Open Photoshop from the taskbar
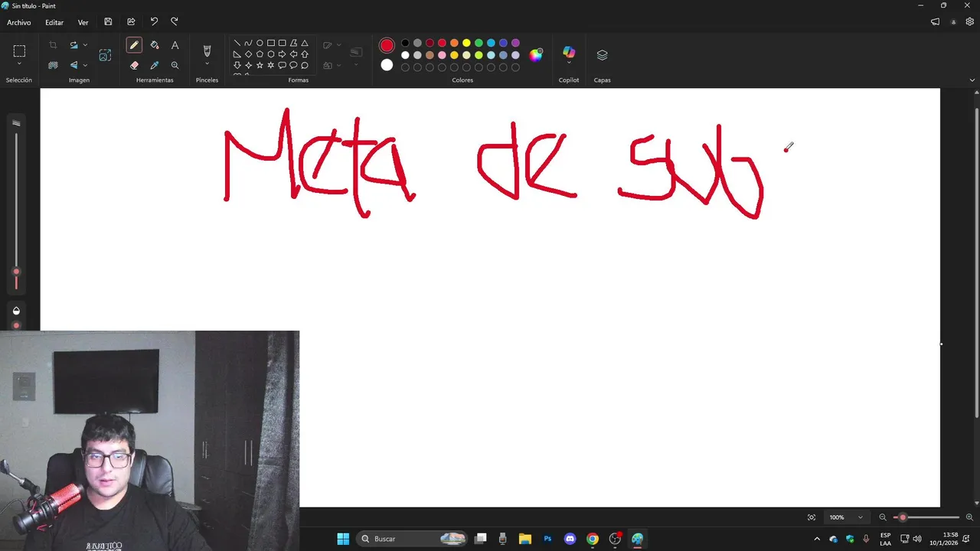 547,539
